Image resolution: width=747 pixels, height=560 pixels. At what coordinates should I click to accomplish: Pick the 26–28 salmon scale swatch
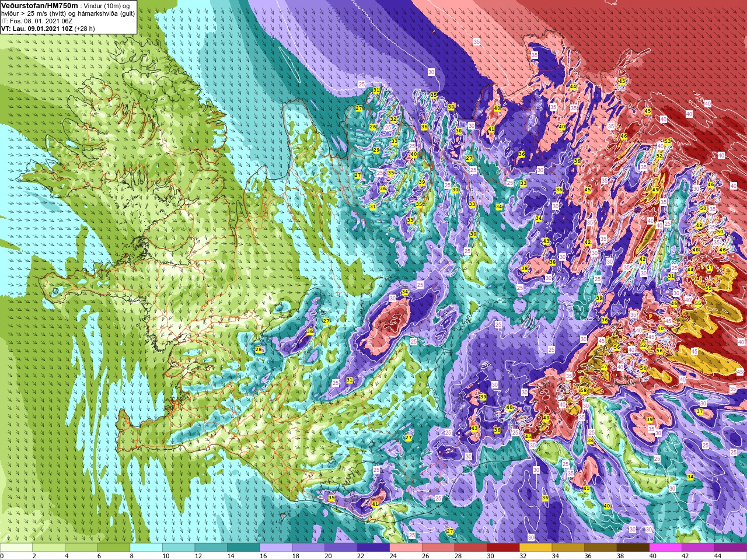[x=438, y=548]
